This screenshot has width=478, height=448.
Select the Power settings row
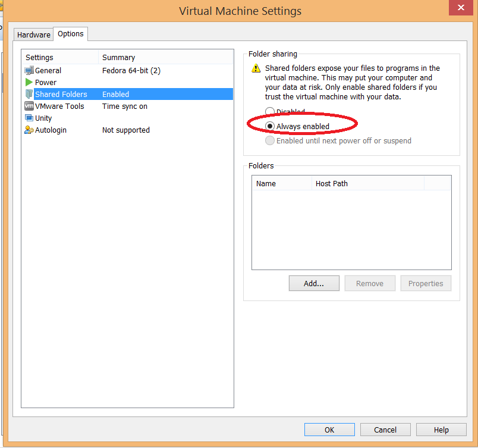tap(127, 82)
